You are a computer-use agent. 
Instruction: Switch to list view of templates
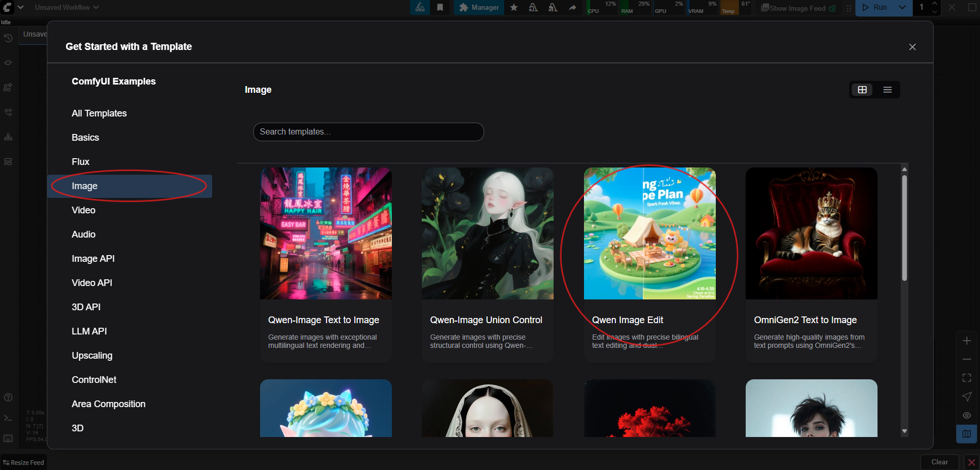(x=887, y=90)
